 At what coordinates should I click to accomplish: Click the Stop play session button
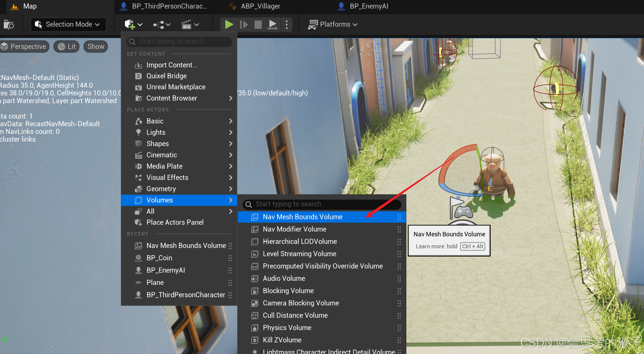pos(258,24)
